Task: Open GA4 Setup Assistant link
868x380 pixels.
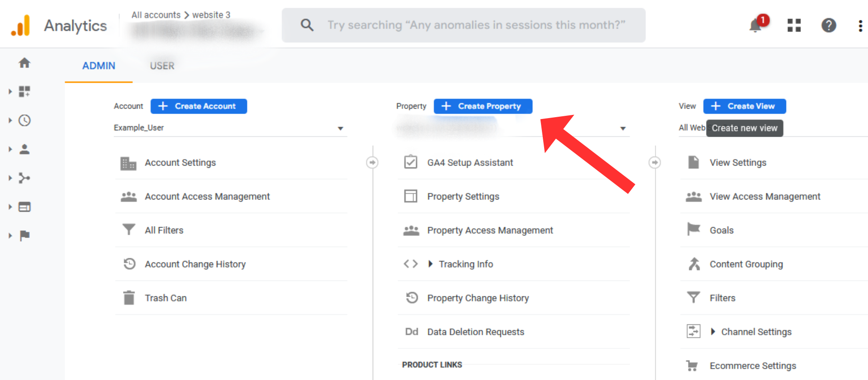Action: (470, 162)
